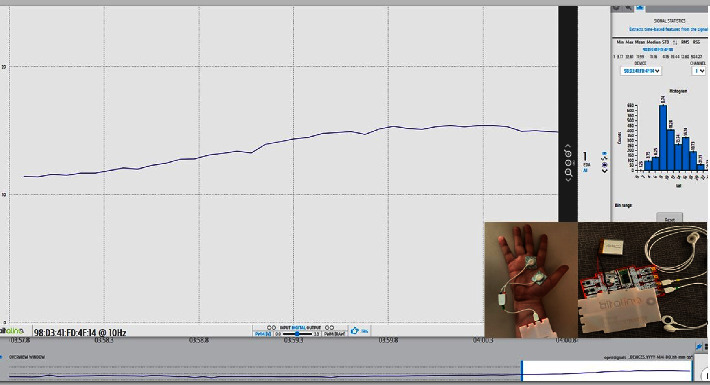Switch to the magnifier tab in side panel
This screenshot has width=710, height=385.
(x=628, y=8)
